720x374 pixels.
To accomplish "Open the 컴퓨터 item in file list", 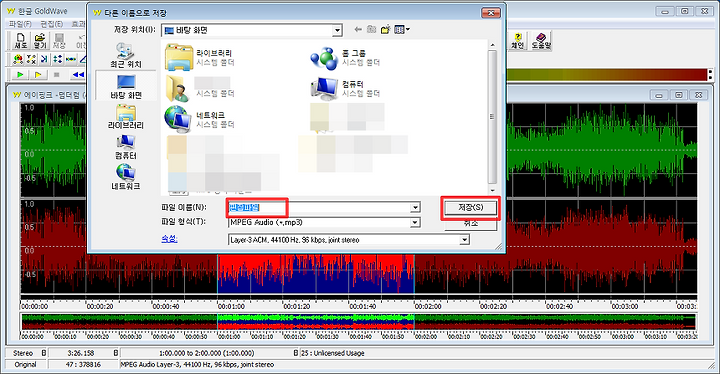I will [345, 88].
